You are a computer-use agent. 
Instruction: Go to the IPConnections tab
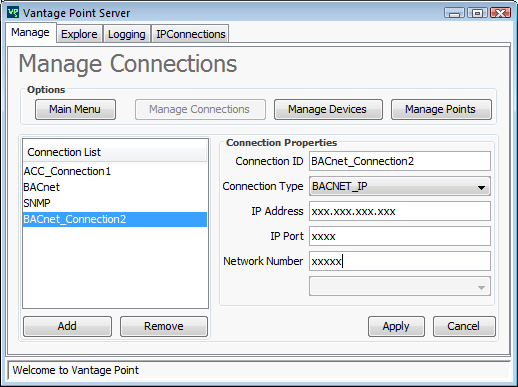[x=191, y=34]
